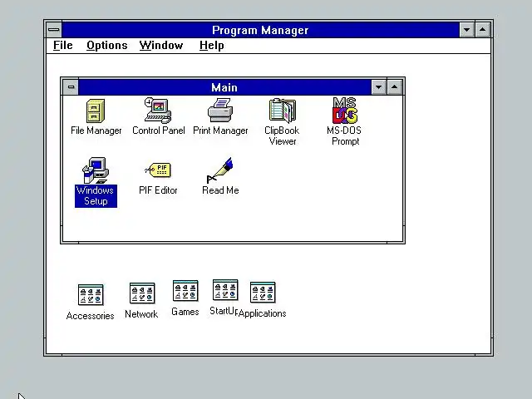Click the "Windows Setup" label
532x399 pixels.
[96, 196]
